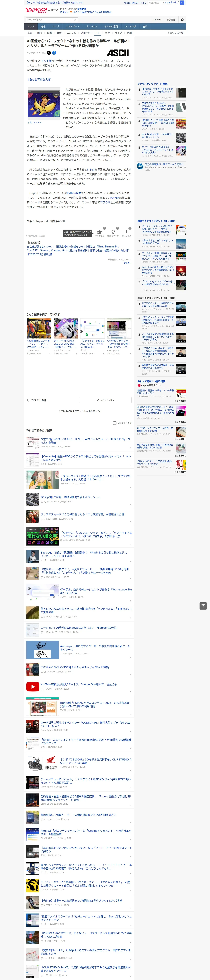Open paid article 5期連続で利益率が改善
Screen dimensions: 210x980
coord(156,392)
